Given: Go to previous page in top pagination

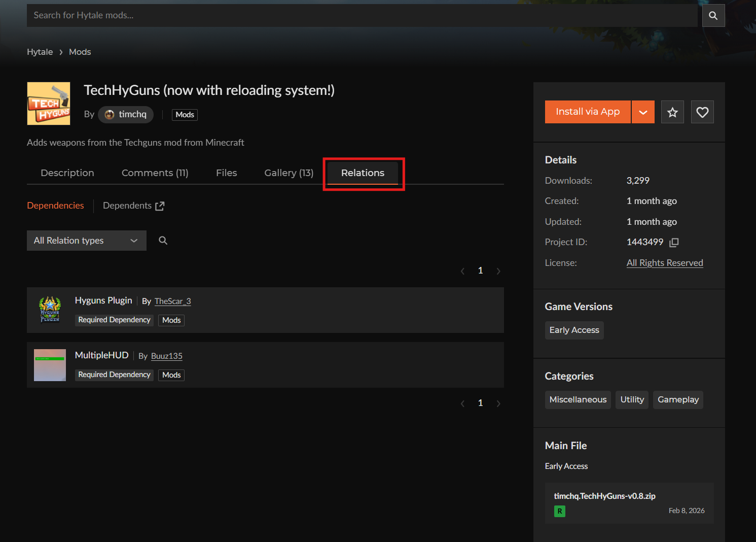Looking at the screenshot, I should tap(462, 271).
